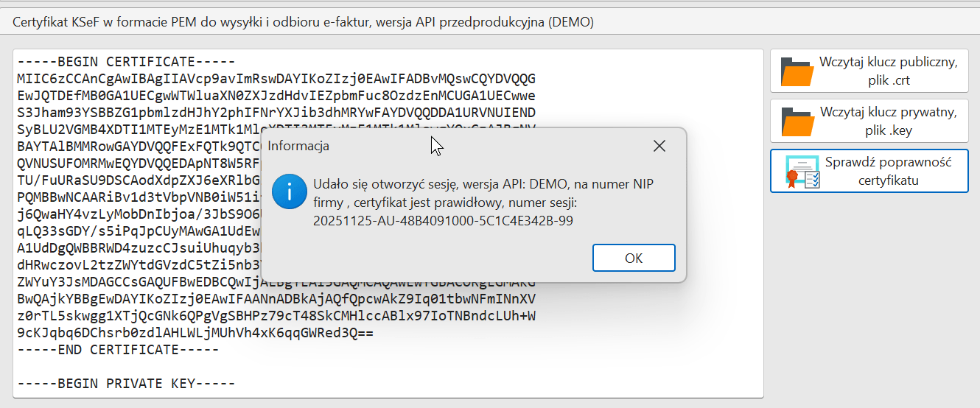Click the 'Sprawdź poprawność certyfikatu' button text
The width and height of the screenshot is (980, 408).
tap(889, 171)
